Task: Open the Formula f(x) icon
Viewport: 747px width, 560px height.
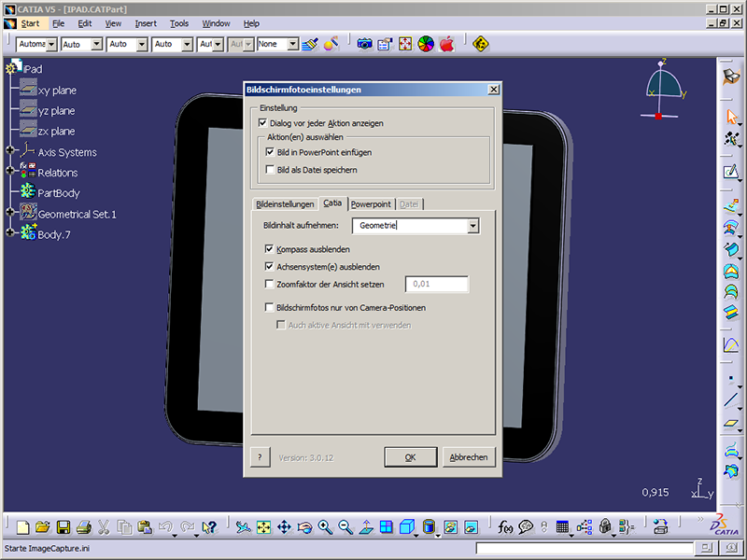Action: pyautogui.click(x=505, y=526)
